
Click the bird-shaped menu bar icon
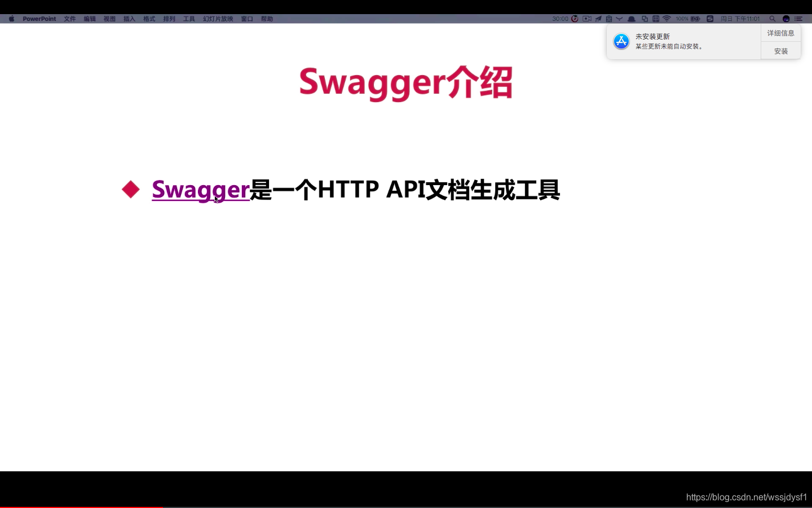[x=619, y=19]
